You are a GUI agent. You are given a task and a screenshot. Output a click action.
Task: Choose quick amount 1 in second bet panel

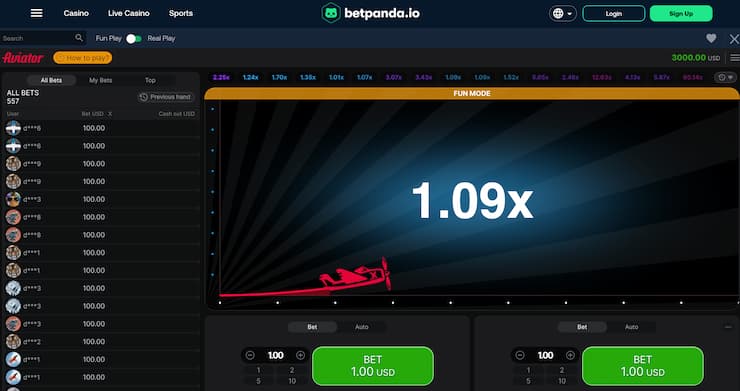tap(528, 370)
